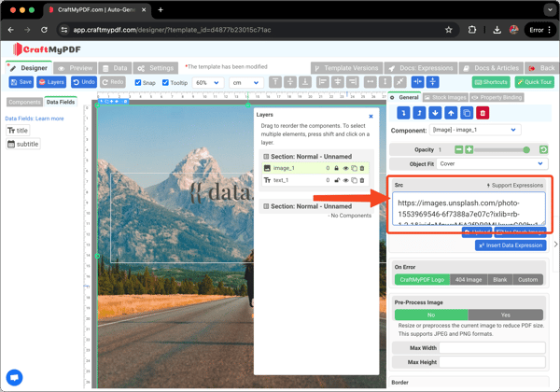
Task: Bookmark this page with the star icon
Action: 449,30
